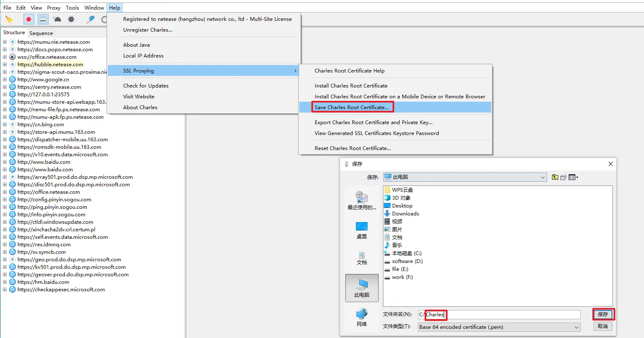This screenshot has height=338, width=644.
Task: Click the blue pen Compose icon
Action: tap(90, 19)
